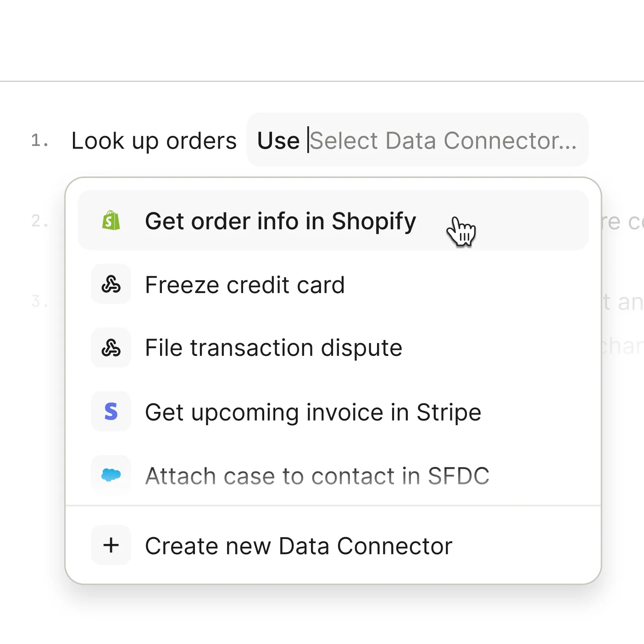644x644 pixels.
Task: Click the webhook icon for File transaction dispute
Action: [111, 348]
